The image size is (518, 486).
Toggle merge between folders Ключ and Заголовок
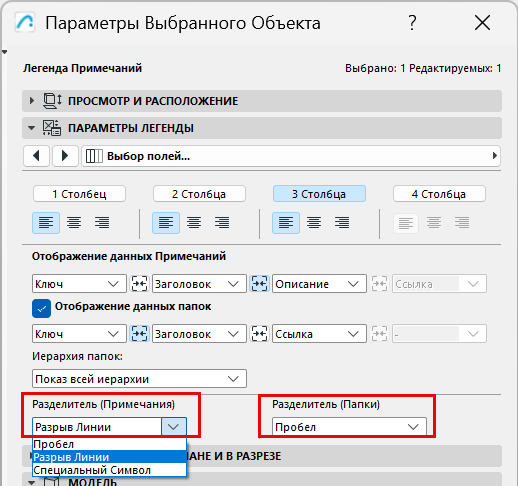click(x=139, y=334)
